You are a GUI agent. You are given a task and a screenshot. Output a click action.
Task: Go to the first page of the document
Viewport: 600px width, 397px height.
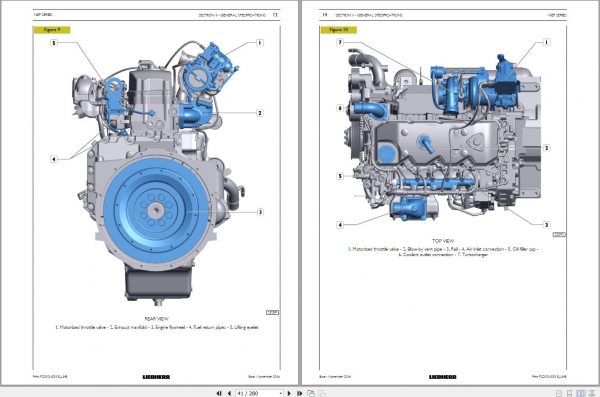tap(219, 393)
